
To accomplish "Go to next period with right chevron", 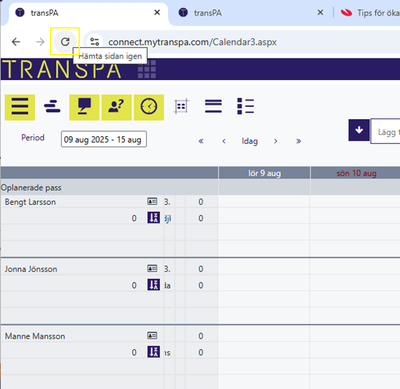I will click(x=276, y=141).
